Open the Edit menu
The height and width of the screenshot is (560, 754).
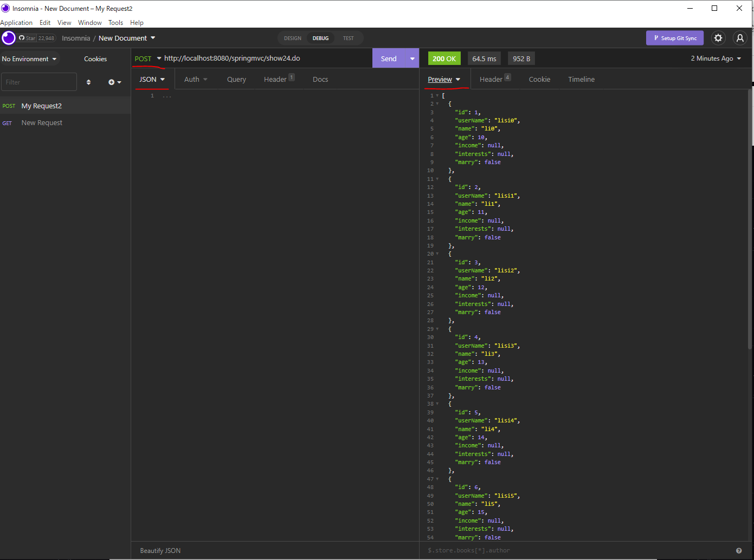(x=45, y=23)
